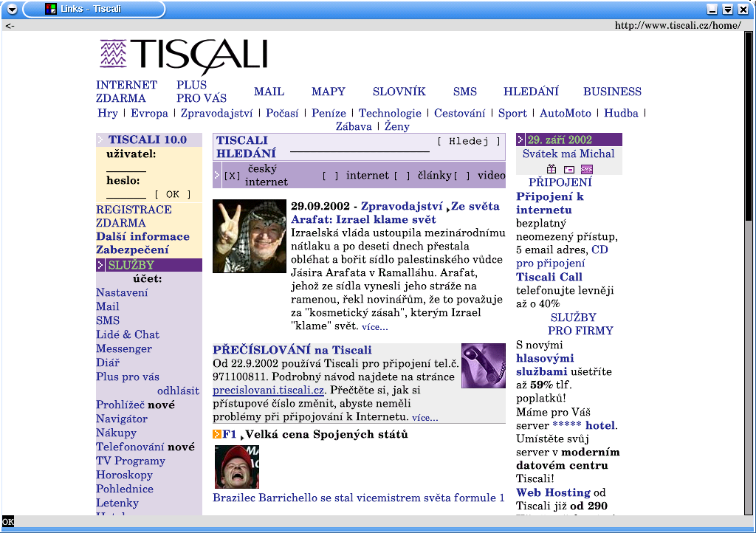The height and width of the screenshot is (533, 756).
Task: Open SMS in the top navigation
Action: (x=465, y=92)
